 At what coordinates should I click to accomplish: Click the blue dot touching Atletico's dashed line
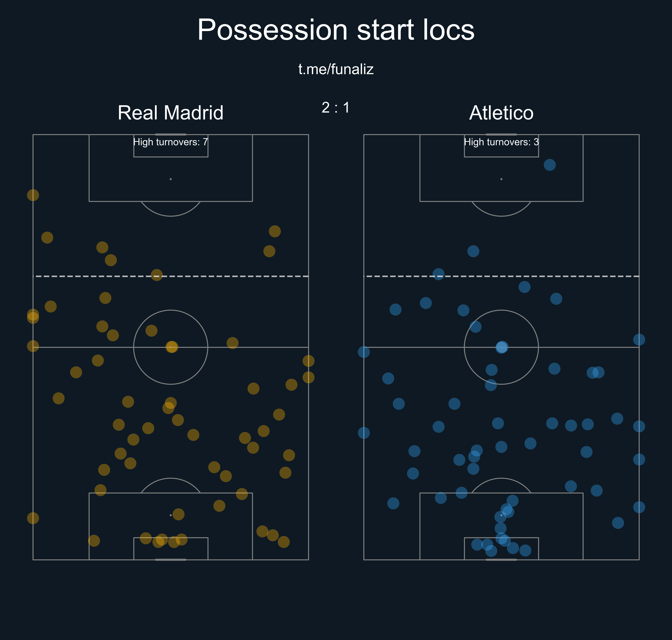coord(438,274)
